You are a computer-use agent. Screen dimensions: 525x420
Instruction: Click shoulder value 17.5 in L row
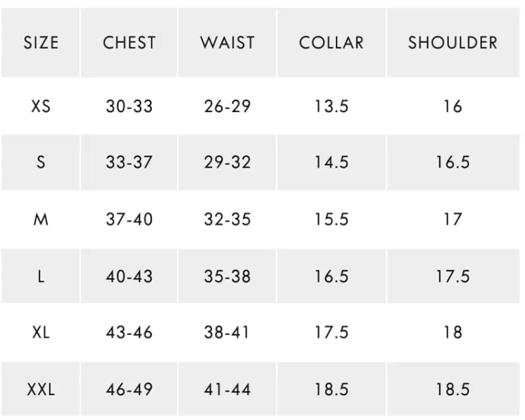(x=452, y=276)
